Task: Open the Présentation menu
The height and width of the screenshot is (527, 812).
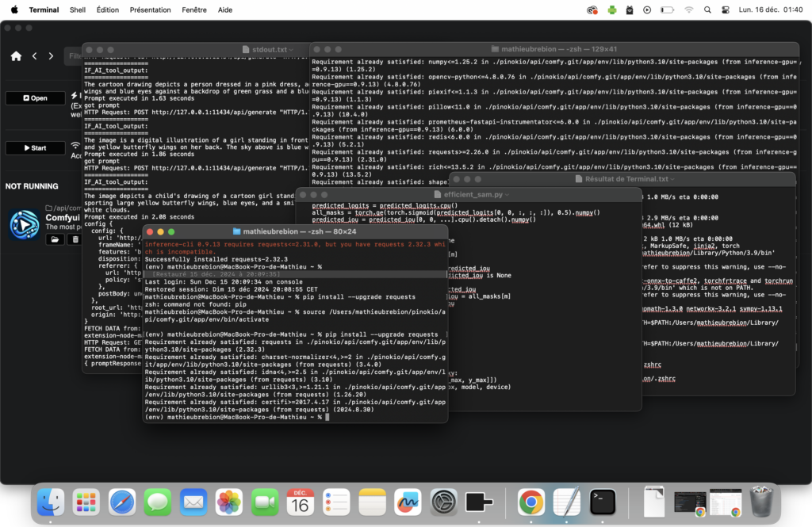Action: [150, 10]
